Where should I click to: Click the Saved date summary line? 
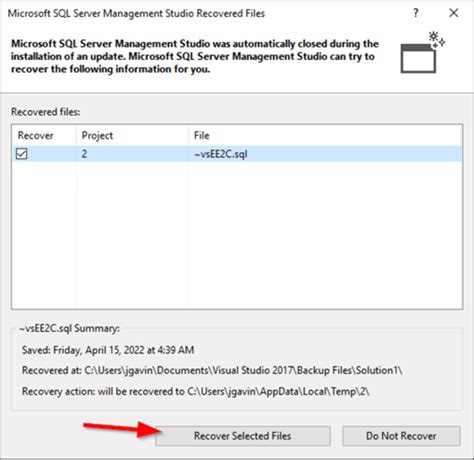tap(108, 350)
